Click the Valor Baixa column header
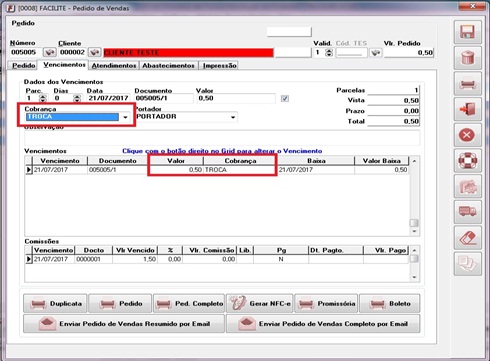Viewport: 491px width, 361px height. [382, 161]
